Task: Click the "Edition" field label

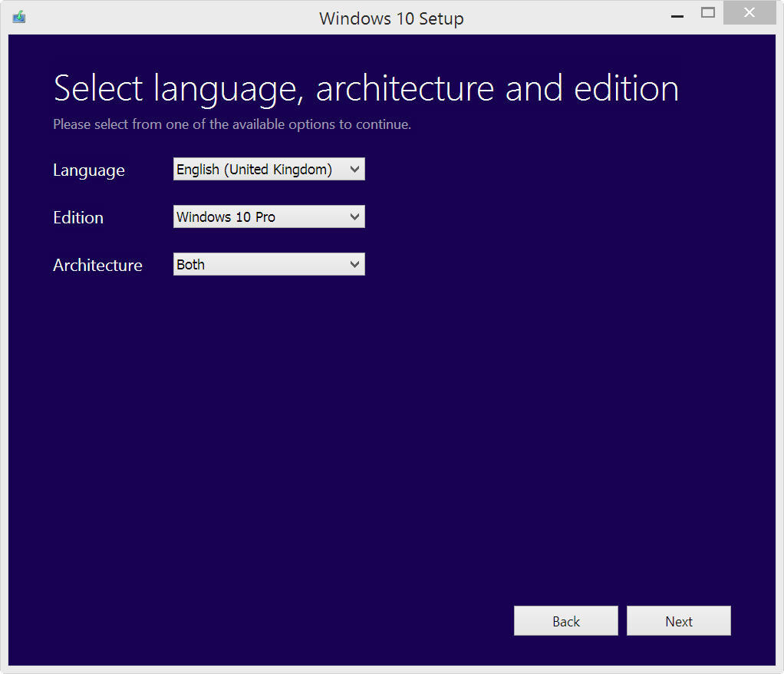Action: coord(78,218)
